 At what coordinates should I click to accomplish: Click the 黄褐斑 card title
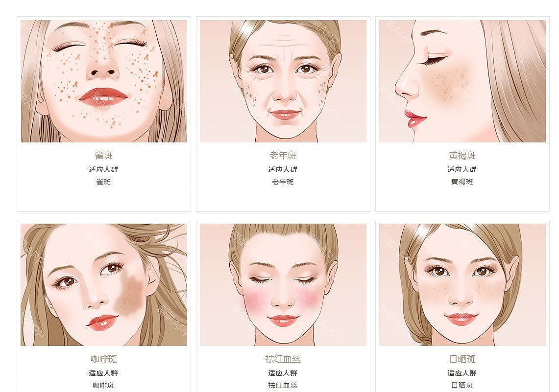tap(462, 155)
